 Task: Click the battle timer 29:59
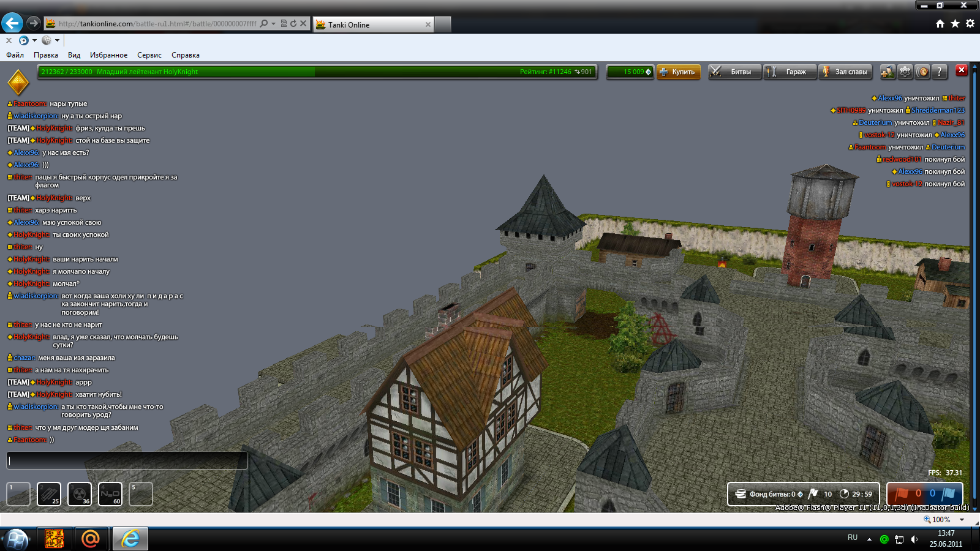(x=856, y=494)
